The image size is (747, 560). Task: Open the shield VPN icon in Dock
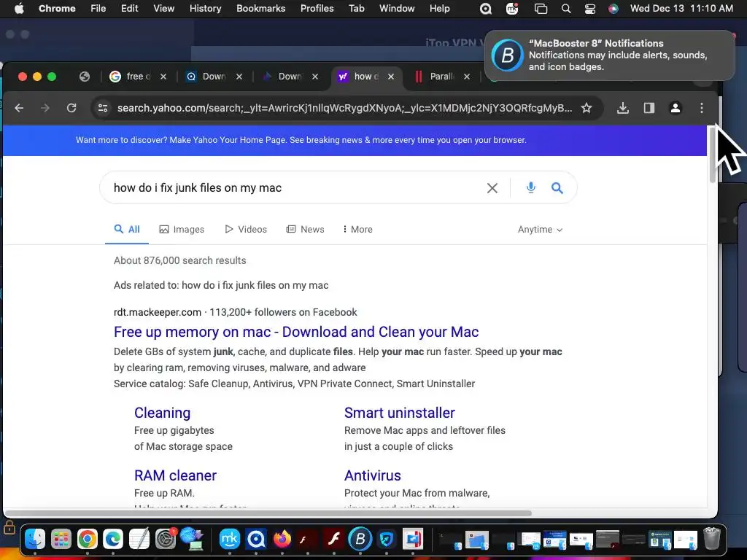pos(387,539)
